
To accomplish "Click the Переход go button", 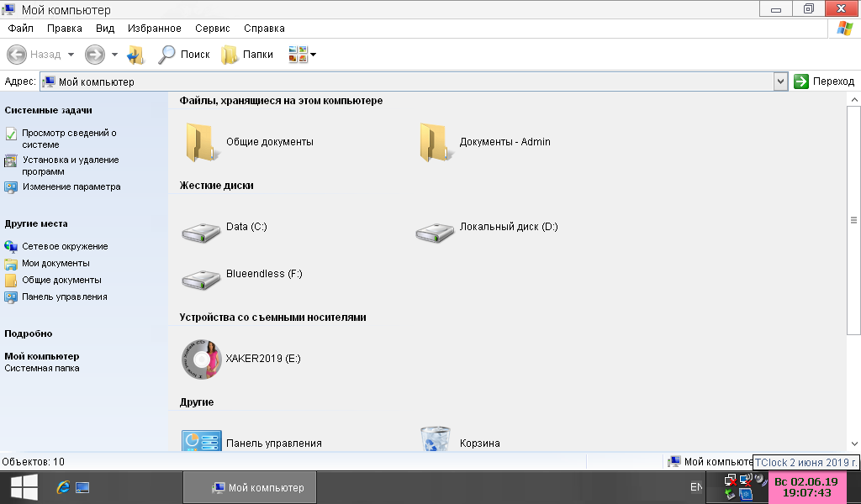I will click(x=824, y=81).
